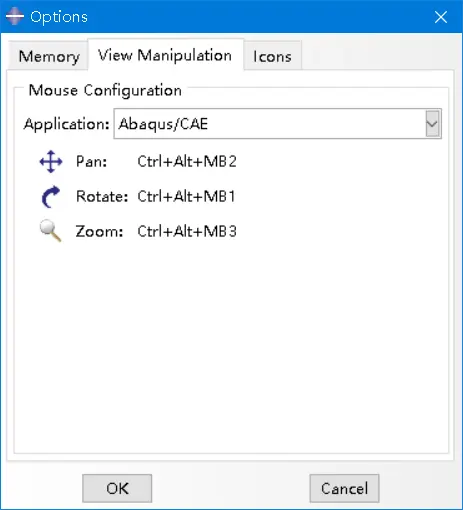The height and width of the screenshot is (510, 463).
Task: Click the Zoom: label
Action: [x=99, y=231]
